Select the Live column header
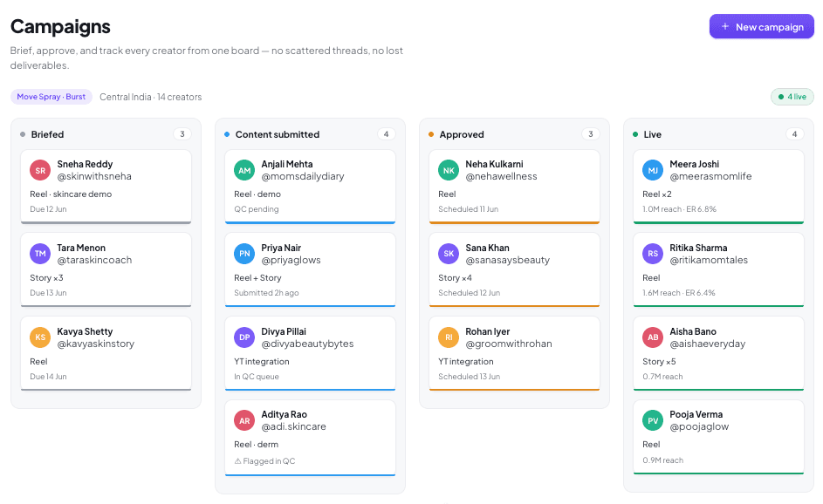 pos(653,134)
